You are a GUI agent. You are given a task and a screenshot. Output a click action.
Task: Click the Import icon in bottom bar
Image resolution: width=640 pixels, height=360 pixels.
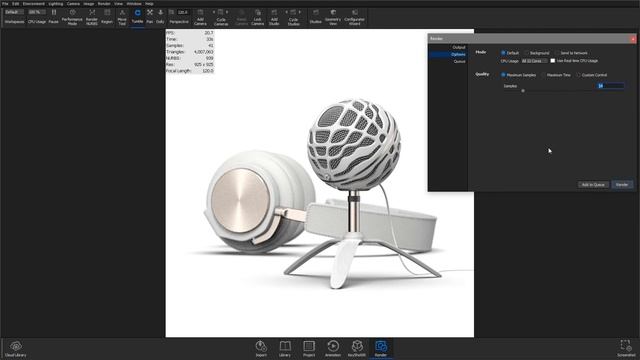(x=261, y=346)
